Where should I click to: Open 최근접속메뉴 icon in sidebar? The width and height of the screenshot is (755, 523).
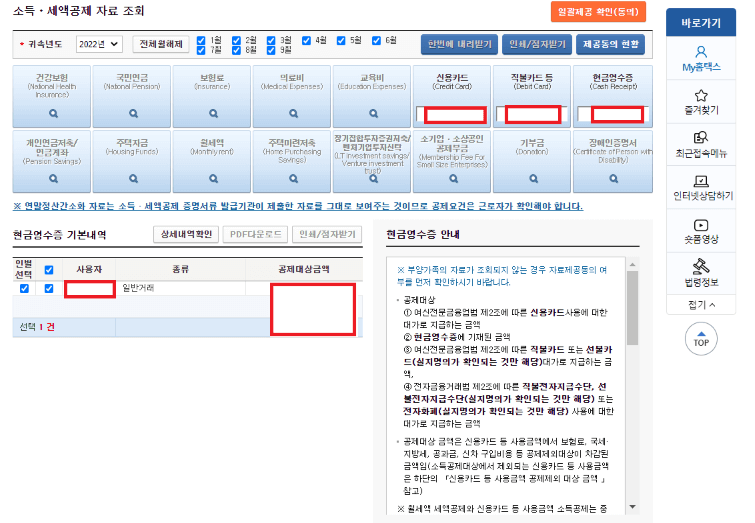[701, 137]
